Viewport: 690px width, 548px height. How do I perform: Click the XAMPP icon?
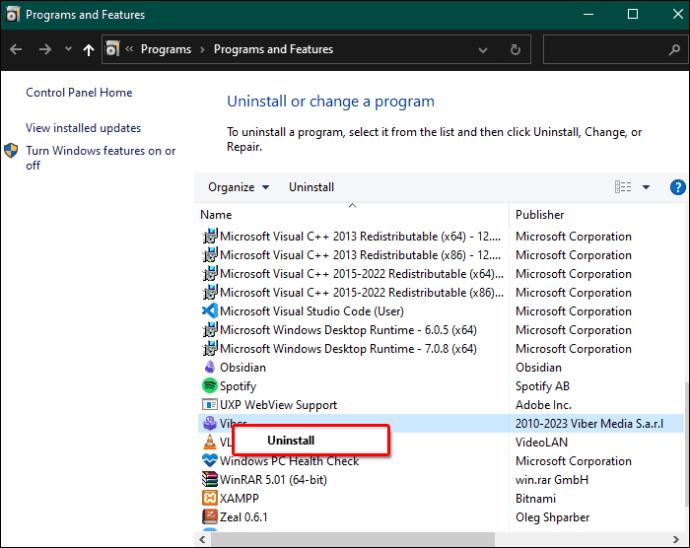click(x=210, y=498)
